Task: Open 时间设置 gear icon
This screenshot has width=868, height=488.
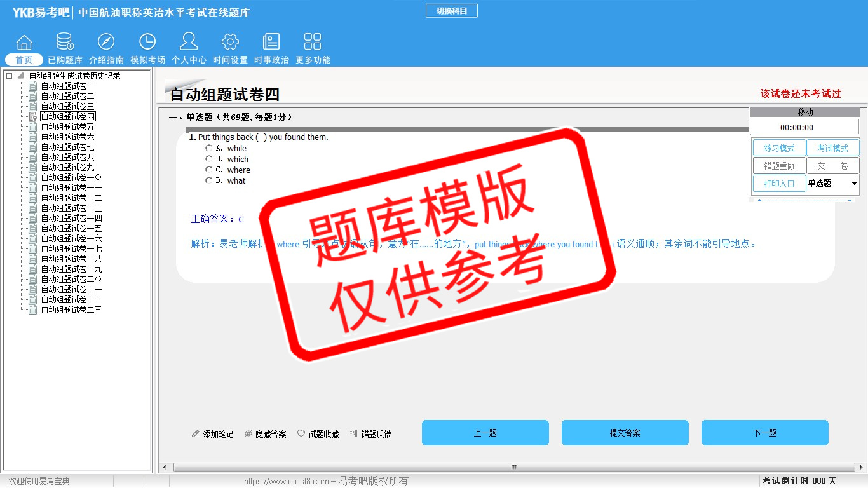Action: 230,43
